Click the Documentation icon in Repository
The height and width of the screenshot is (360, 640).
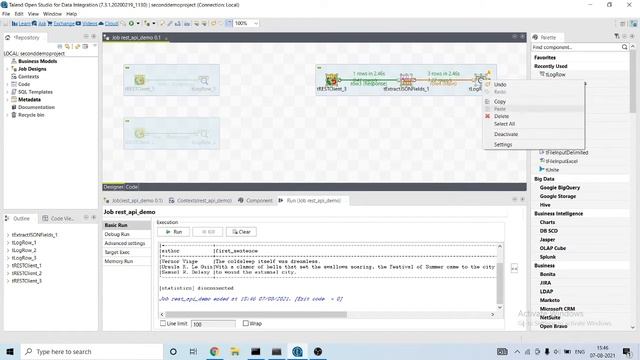14,107
